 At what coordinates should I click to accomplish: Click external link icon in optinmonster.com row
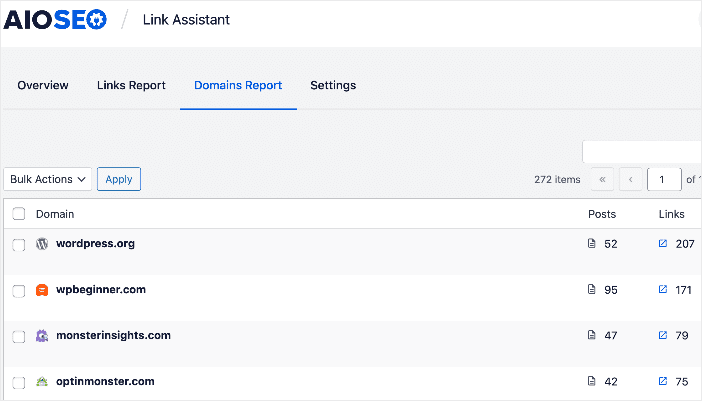click(x=663, y=381)
